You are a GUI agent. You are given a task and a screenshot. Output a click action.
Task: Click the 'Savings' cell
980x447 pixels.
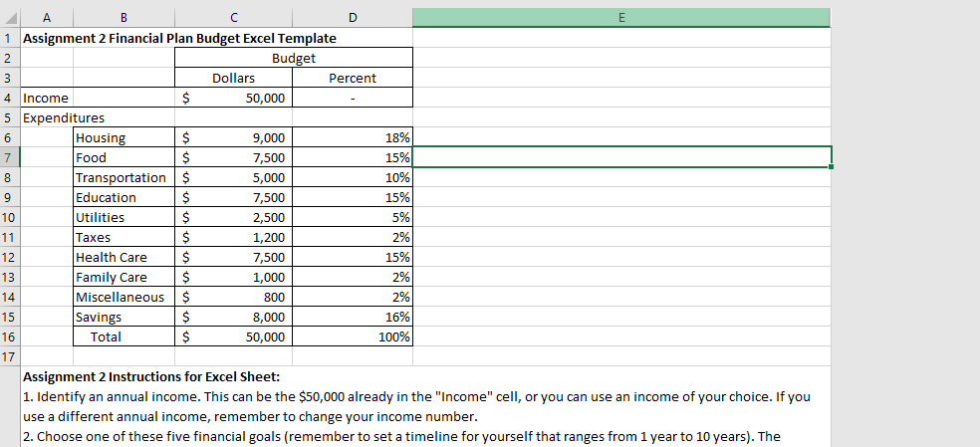[x=123, y=317]
